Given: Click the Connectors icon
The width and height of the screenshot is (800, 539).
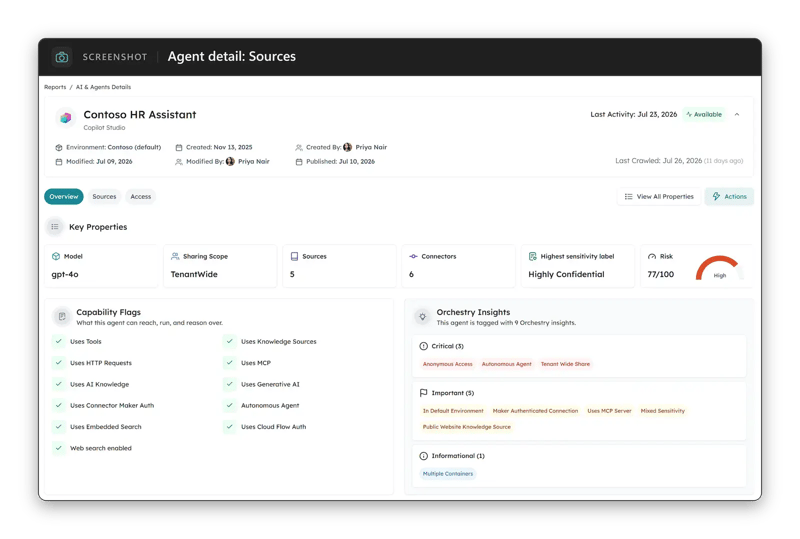Looking at the screenshot, I should (x=413, y=256).
